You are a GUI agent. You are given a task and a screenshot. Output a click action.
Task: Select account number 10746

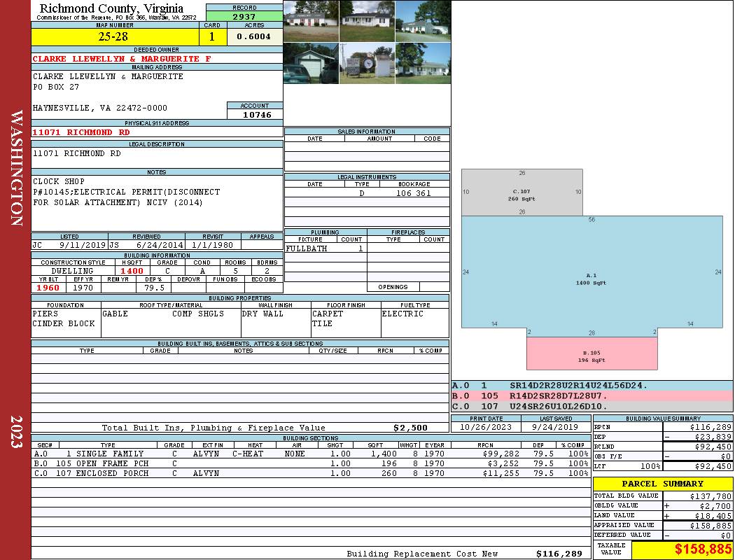pyautogui.click(x=257, y=115)
